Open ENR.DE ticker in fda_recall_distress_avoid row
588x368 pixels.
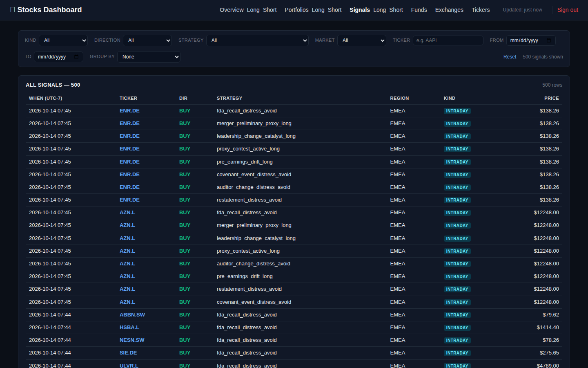[x=129, y=111]
